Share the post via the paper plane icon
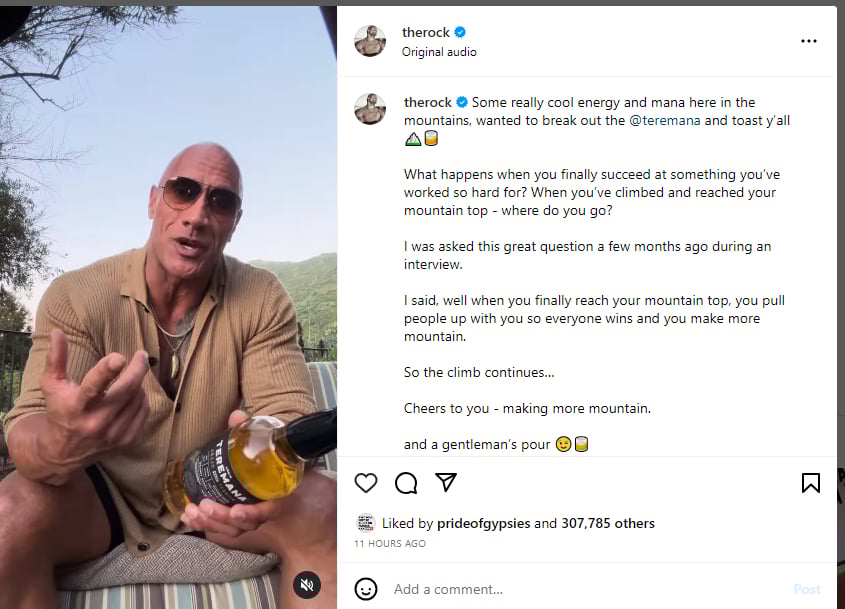This screenshot has width=845, height=609. click(446, 483)
